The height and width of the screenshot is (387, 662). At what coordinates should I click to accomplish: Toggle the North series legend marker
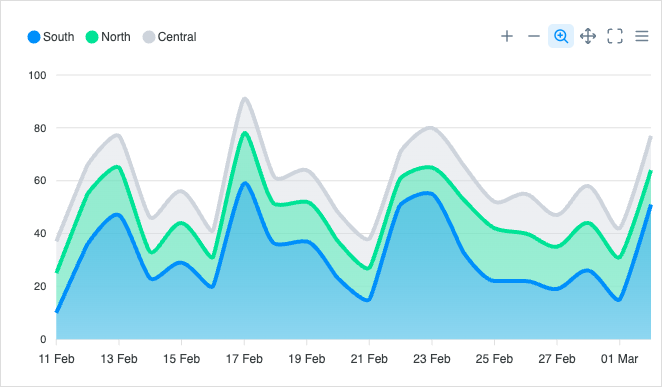tap(92, 37)
